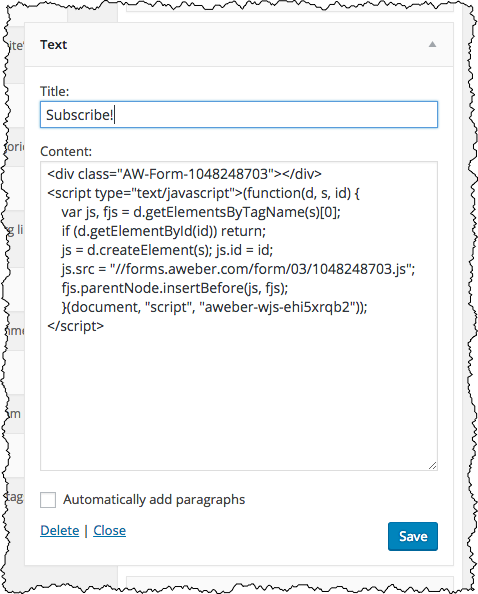Click the div class AW-Form-1048248703 line
This screenshot has width=478, height=594.
[184, 174]
